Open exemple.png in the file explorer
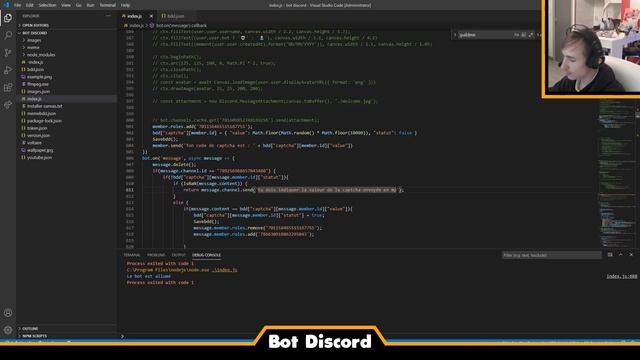The image size is (640, 360). (39, 77)
